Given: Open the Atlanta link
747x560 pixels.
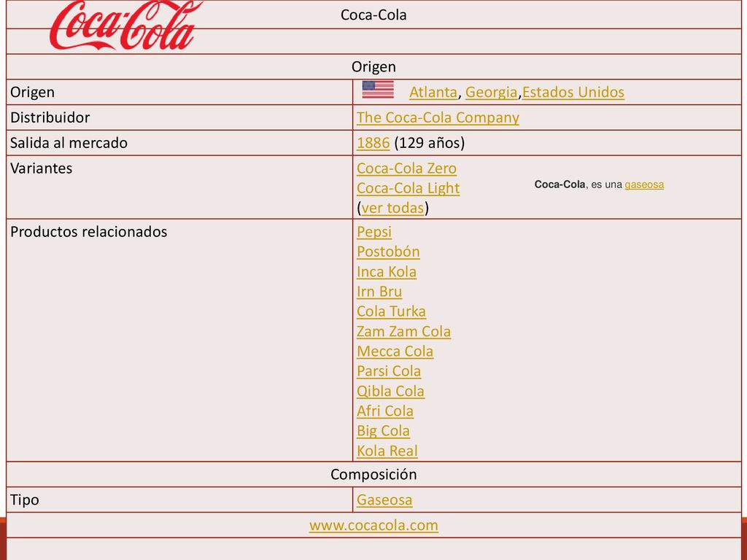Looking at the screenshot, I should [433, 92].
